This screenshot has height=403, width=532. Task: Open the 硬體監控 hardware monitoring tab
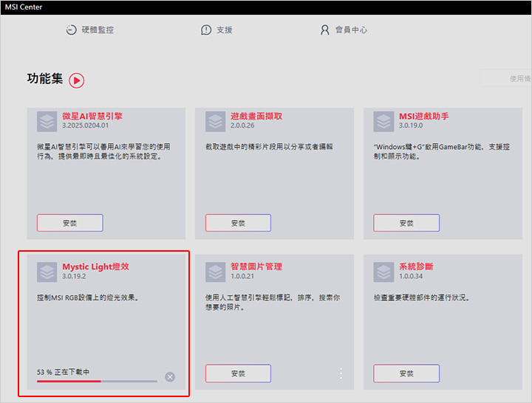coord(90,30)
